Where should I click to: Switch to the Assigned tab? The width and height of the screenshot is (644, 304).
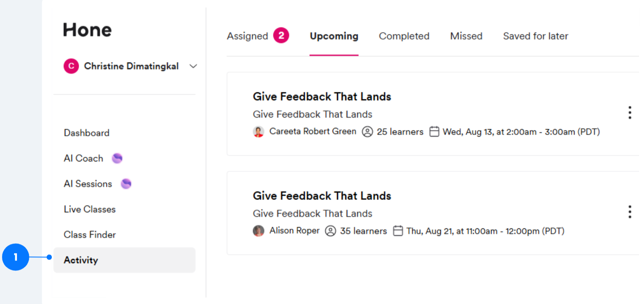tap(248, 36)
